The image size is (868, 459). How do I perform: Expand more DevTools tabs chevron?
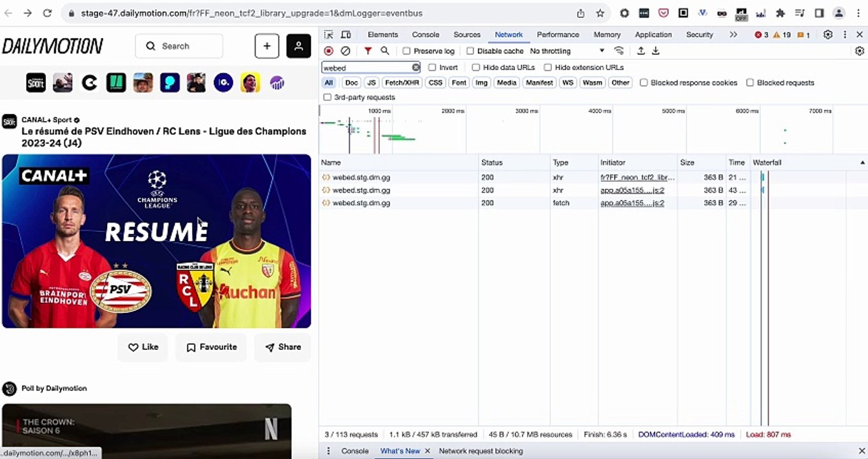733,34
